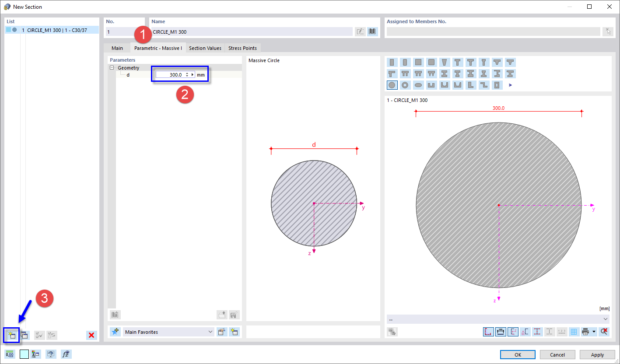Image resolution: width=620 pixels, height=364 pixels.
Task: Open the printer options dropdown arrow
Action: (x=594, y=332)
